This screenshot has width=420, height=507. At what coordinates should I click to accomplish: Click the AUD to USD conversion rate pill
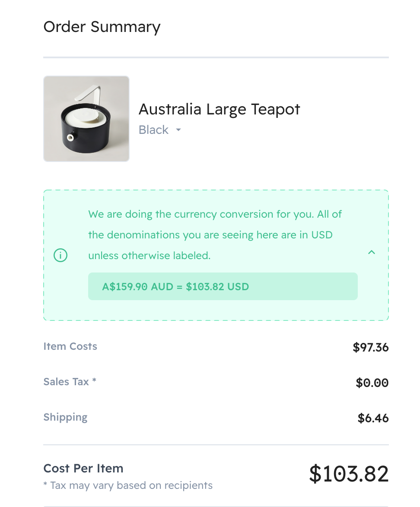pyautogui.click(x=223, y=286)
